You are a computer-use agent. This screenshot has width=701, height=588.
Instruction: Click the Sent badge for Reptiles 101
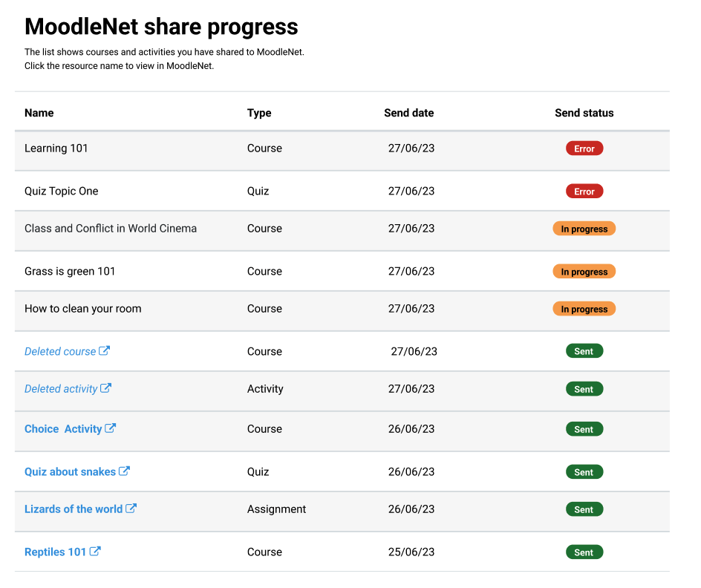pyautogui.click(x=584, y=552)
